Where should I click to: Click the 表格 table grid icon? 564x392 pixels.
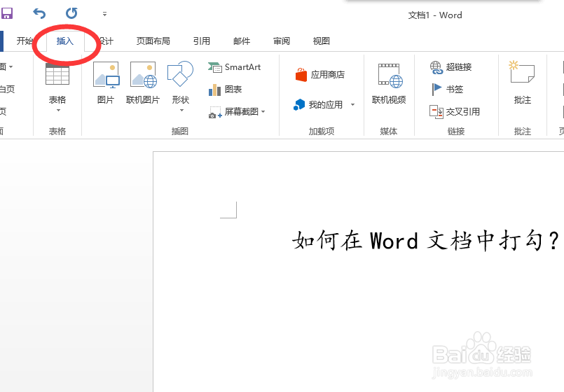pos(57,73)
